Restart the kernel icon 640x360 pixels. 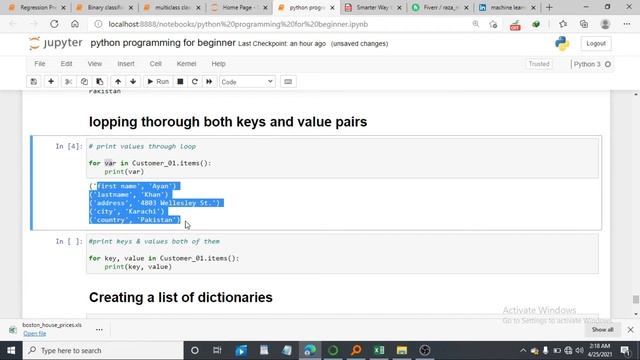coord(195,82)
